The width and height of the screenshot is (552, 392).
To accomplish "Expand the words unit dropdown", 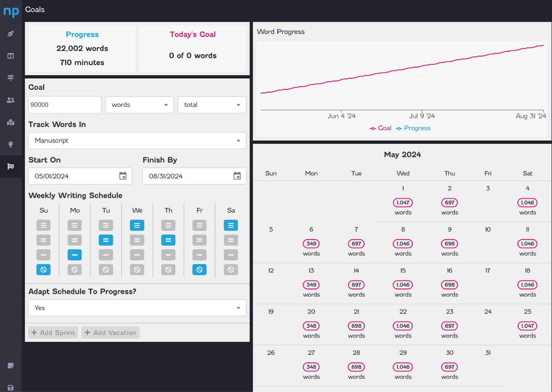I will coord(139,105).
